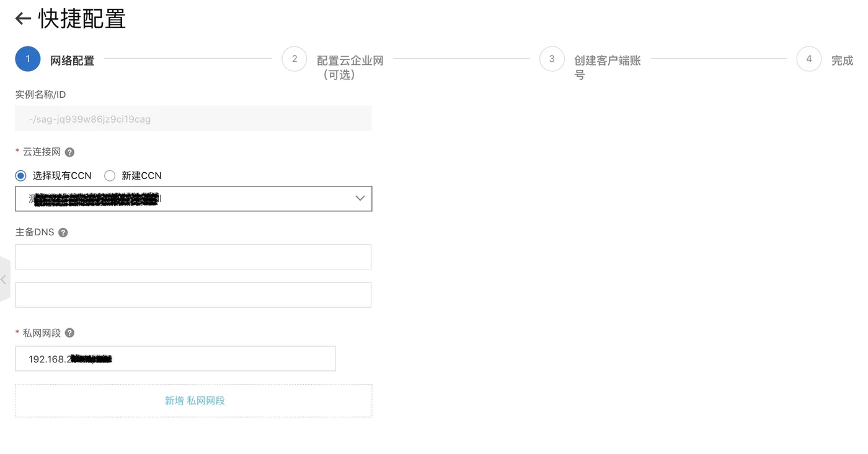This screenshot has width=868, height=454.
Task: Open help tooltip next to 云连接网
Action: tap(69, 152)
